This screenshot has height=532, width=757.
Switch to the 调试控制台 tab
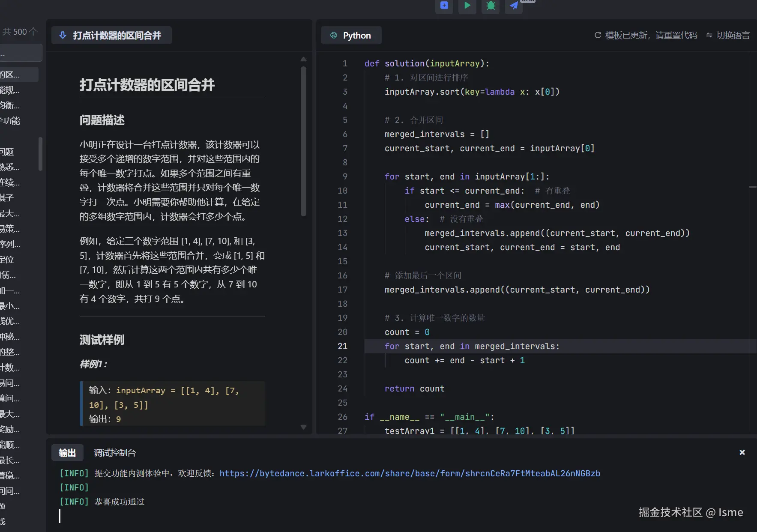[x=115, y=453]
